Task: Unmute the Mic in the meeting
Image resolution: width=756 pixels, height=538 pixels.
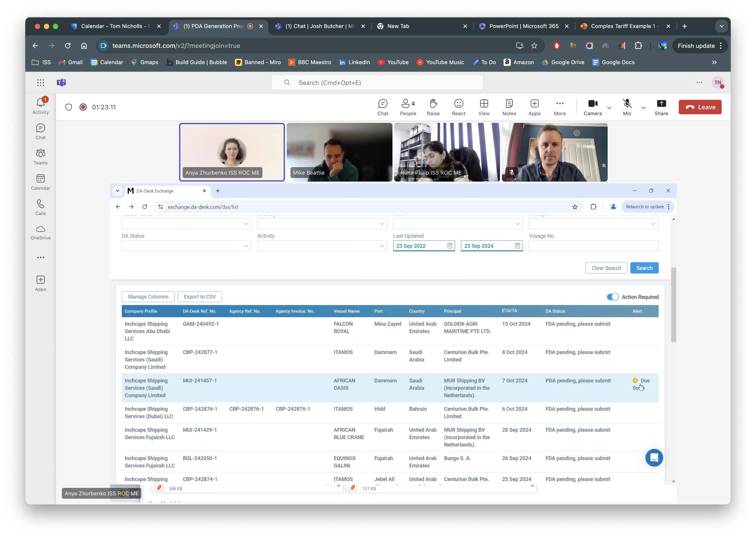Action: click(x=627, y=107)
